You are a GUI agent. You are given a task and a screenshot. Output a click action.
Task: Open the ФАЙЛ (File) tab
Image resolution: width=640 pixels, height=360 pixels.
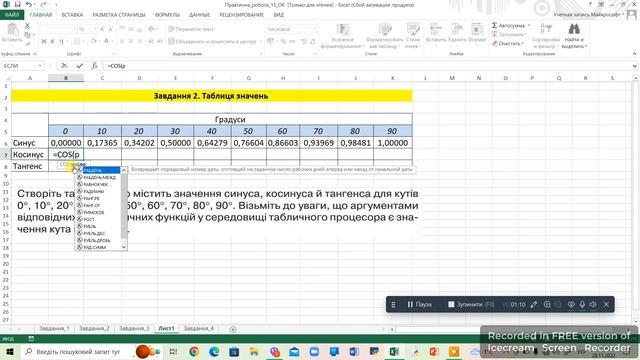pyautogui.click(x=12, y=15)
